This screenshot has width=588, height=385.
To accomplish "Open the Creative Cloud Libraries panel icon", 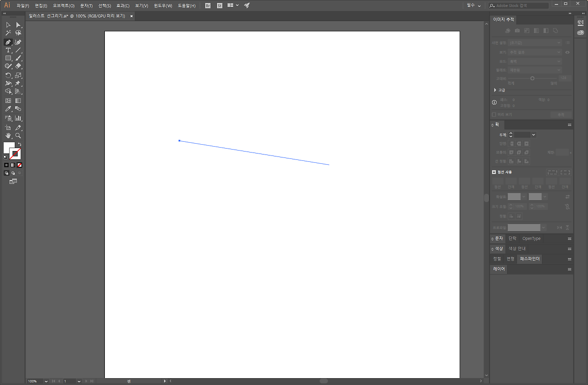I will pyautogui.click(x=581, y=33).
